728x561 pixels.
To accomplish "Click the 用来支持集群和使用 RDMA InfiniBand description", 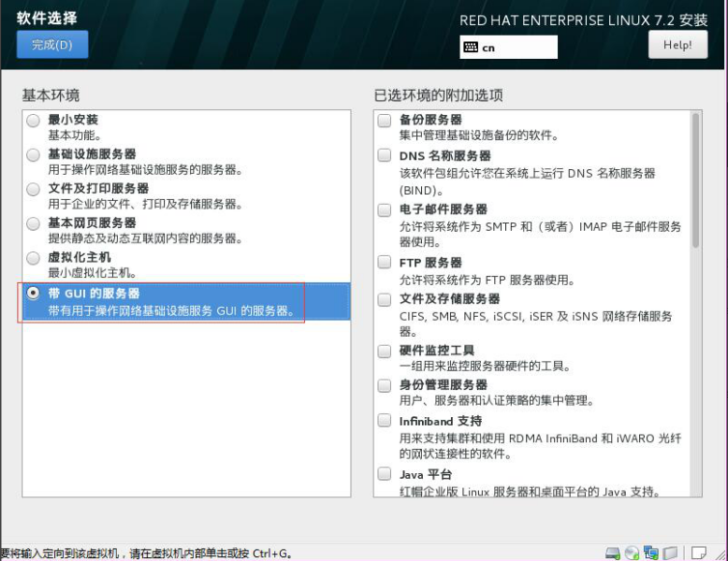I will pyautogui.click(x=541, y=446).
